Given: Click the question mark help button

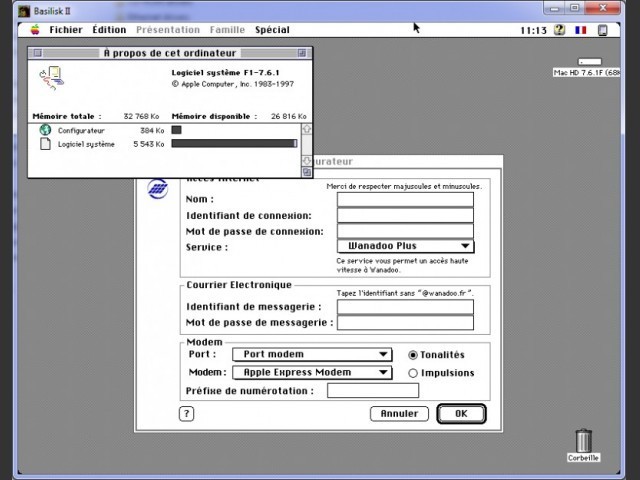Looking at the screenshot, I should pos(187,414).
